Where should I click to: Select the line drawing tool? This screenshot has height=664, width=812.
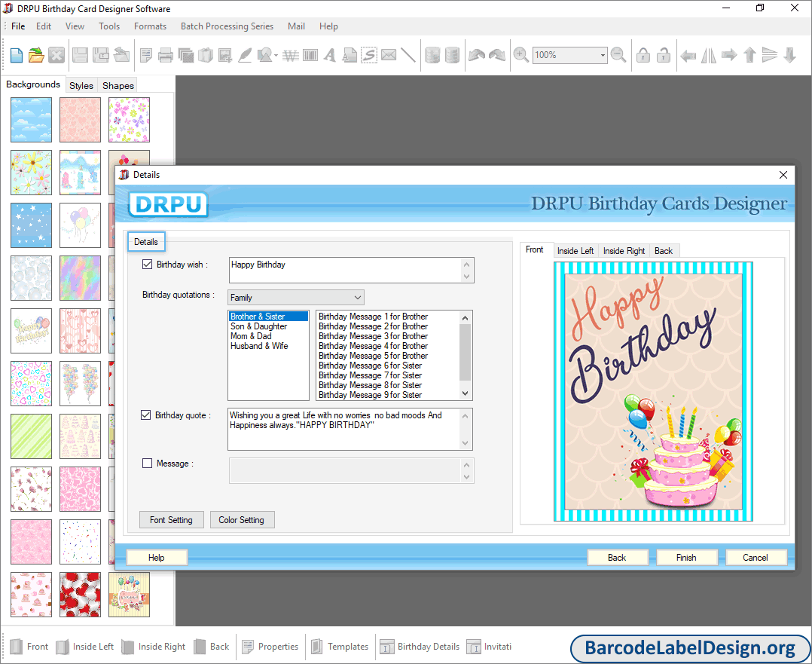[x=408, y=55]
